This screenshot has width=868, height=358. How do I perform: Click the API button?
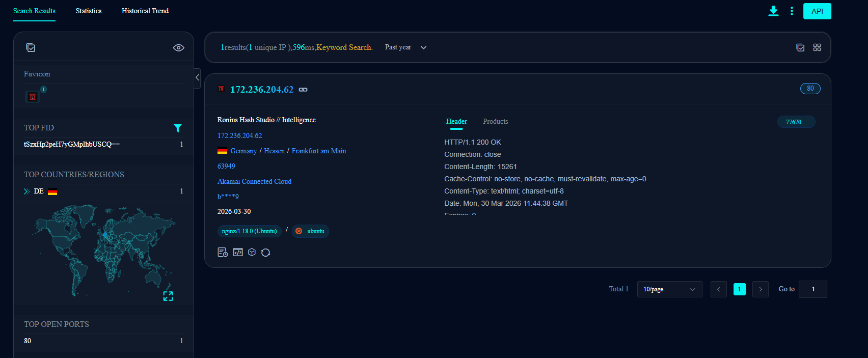[x=817, y=11]
